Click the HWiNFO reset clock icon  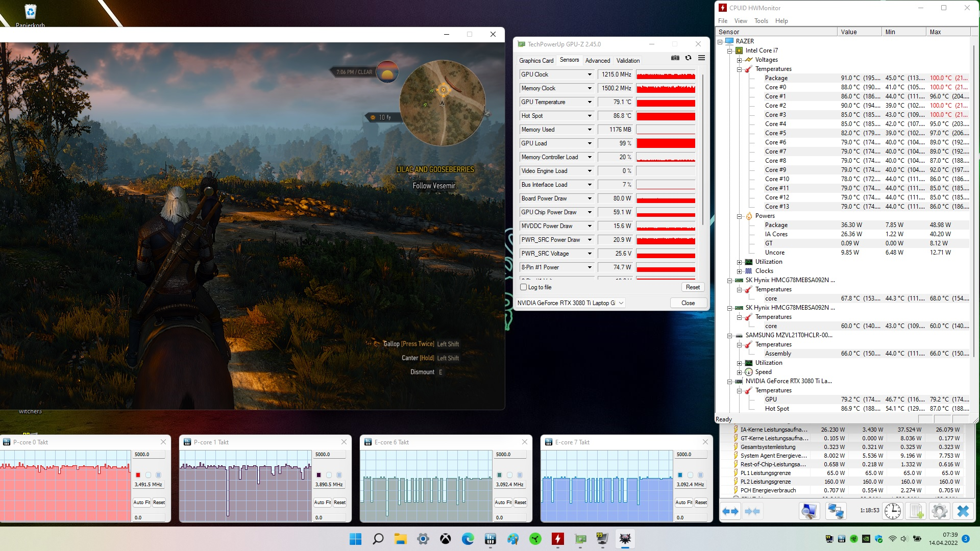click(892, 511)
